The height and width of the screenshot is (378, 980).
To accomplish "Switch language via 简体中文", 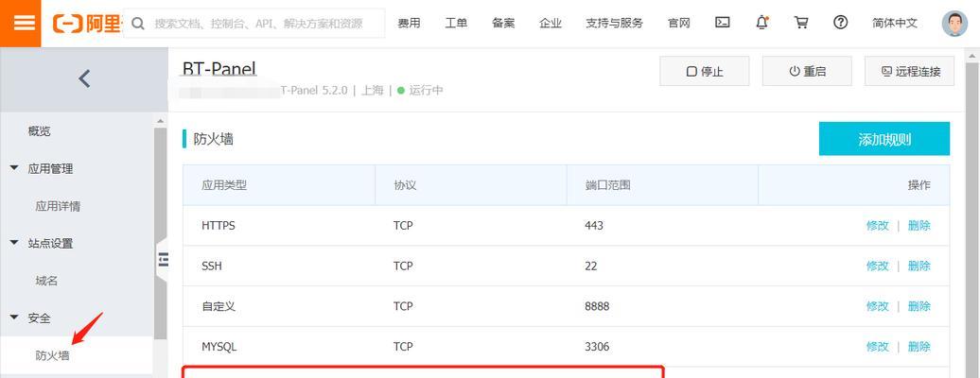I will tap(894, 23).
